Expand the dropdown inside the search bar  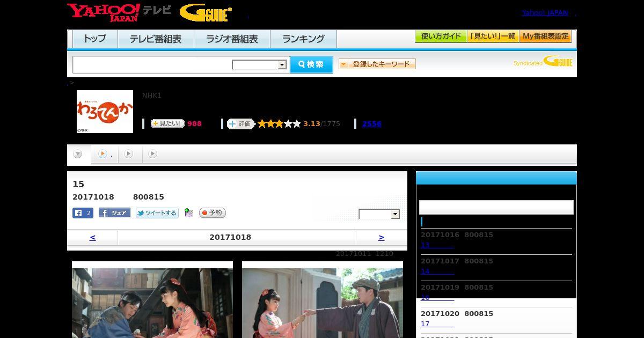tap(260, 65)
